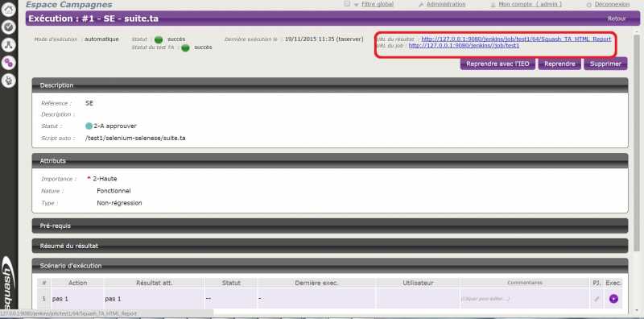The width and height of the screenshot is (644, 319).
Task: Click the script path /test1/selenium-selenese/suite.ta
Action: (x=135, y=139)
